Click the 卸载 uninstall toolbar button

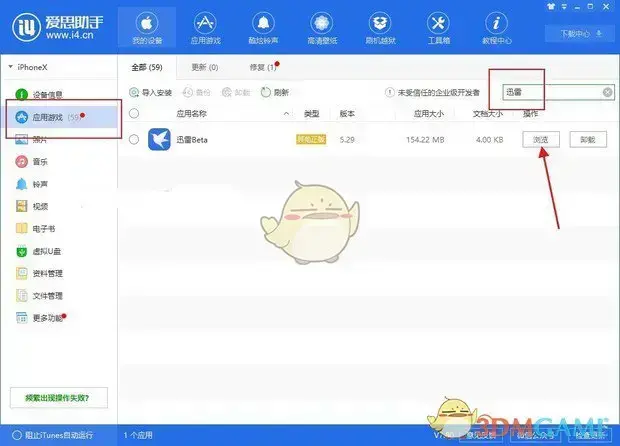[x=236, y=93]
